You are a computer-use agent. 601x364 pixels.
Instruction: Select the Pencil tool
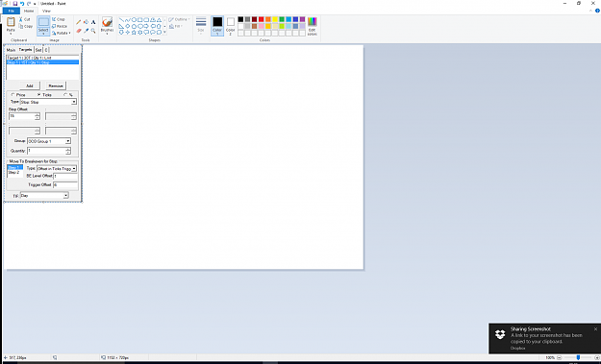pyautogui.click(x=79, y=22)
